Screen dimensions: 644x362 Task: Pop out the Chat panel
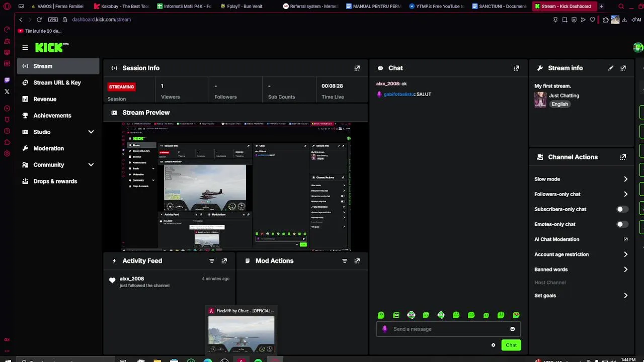tap(516, 68)
